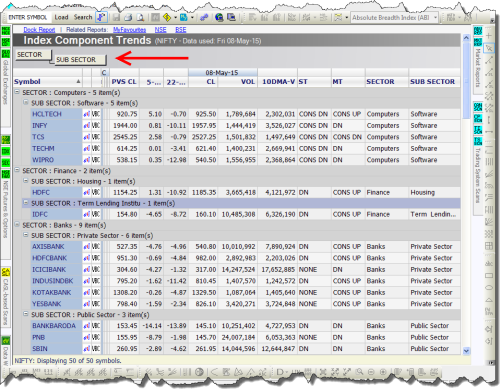Click the print icon in the top toolbar

[128, 17]
